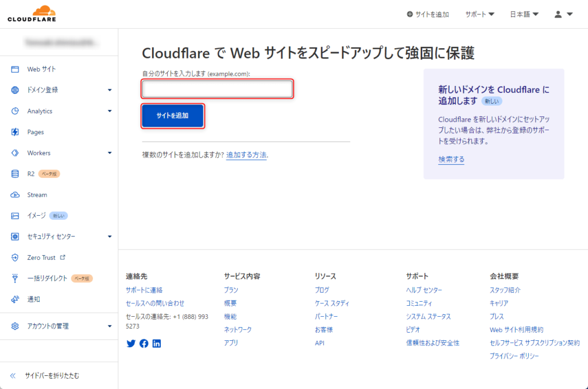Open the Zero Trust sidebar icon

click(x=15, y=258)
